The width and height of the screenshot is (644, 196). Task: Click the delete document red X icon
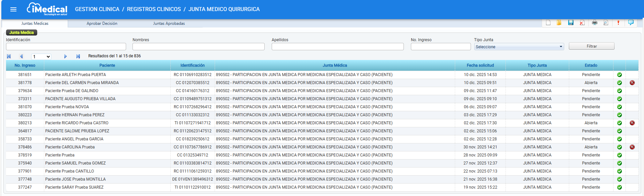pyautogui.click(x=582, y=23)
